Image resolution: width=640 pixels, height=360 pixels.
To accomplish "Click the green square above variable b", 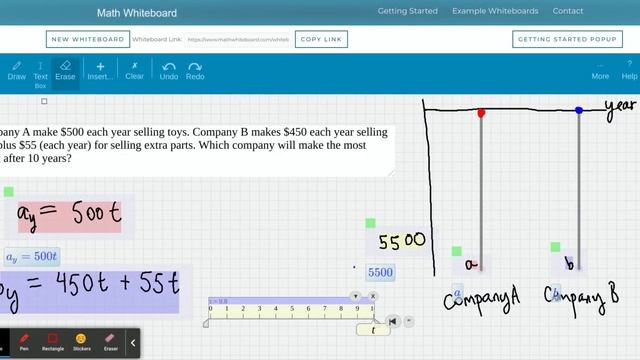I will click(x=555, y=247).
